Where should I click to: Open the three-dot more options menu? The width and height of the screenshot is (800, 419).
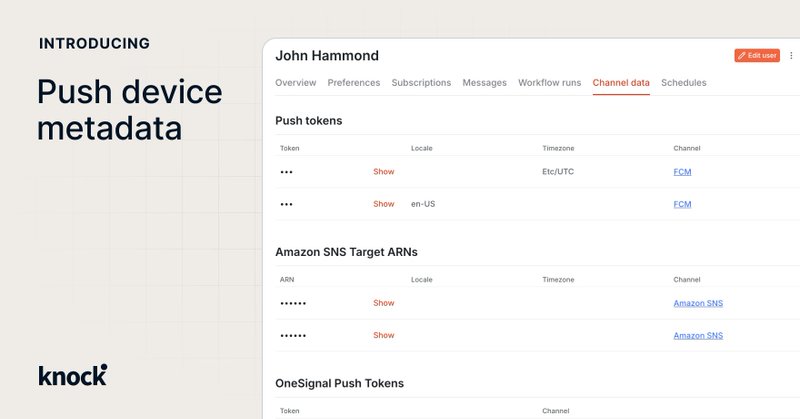791,56
